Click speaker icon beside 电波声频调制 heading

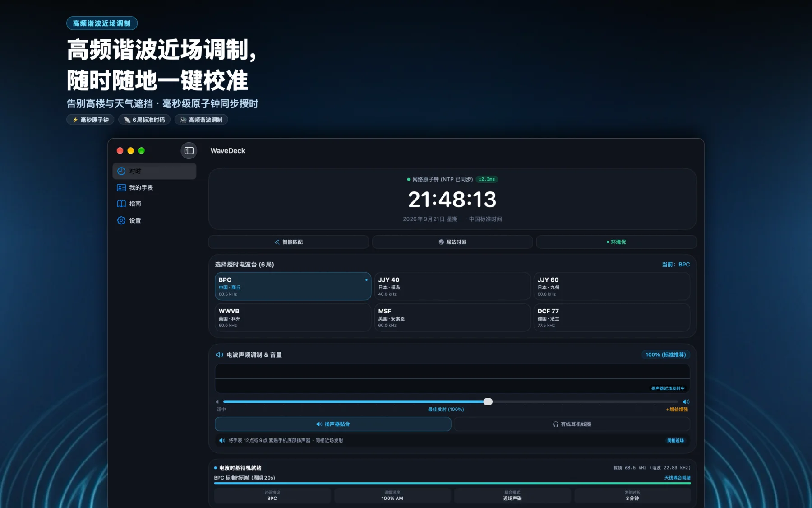point(219,354)
